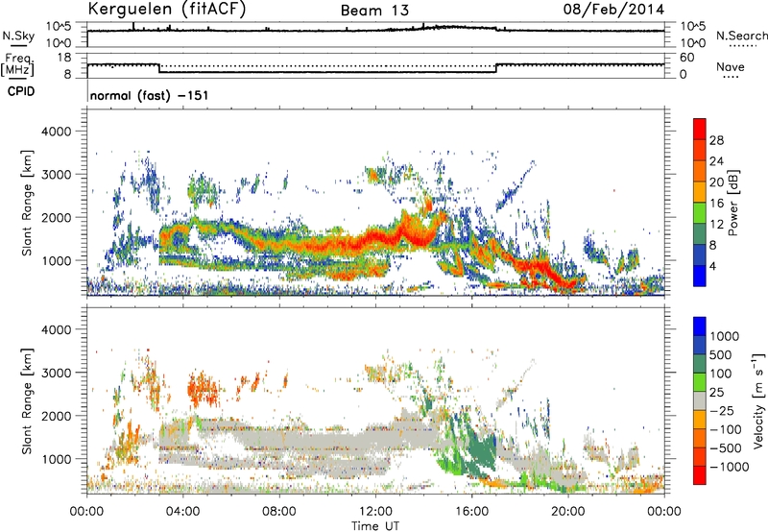
Task: Select the "N.Sky" legend label
Action: 18,36
